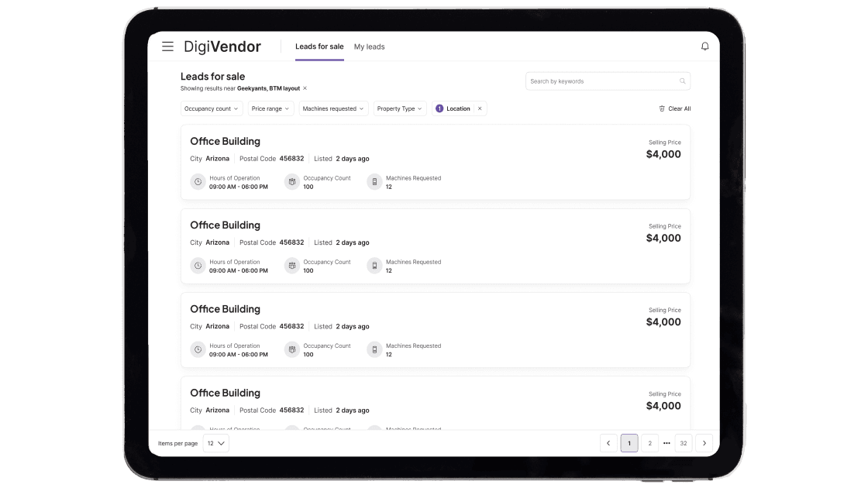Expand the Occupancy count filter dropdown

pos(211,108)
